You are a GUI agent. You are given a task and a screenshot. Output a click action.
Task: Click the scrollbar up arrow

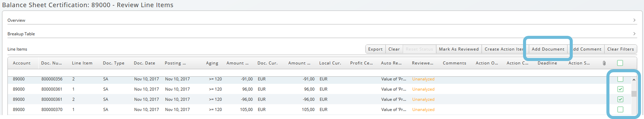click(634, 80)
